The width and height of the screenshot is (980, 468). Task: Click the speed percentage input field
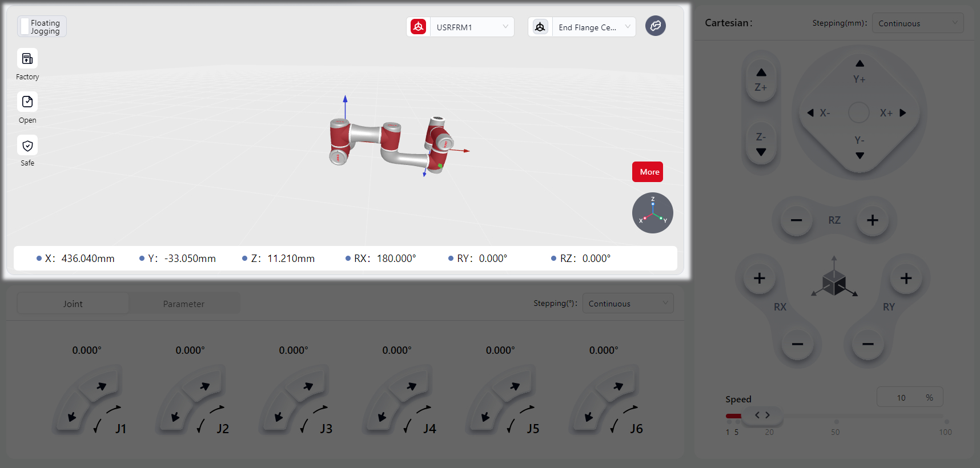click(x=902, y=397)
